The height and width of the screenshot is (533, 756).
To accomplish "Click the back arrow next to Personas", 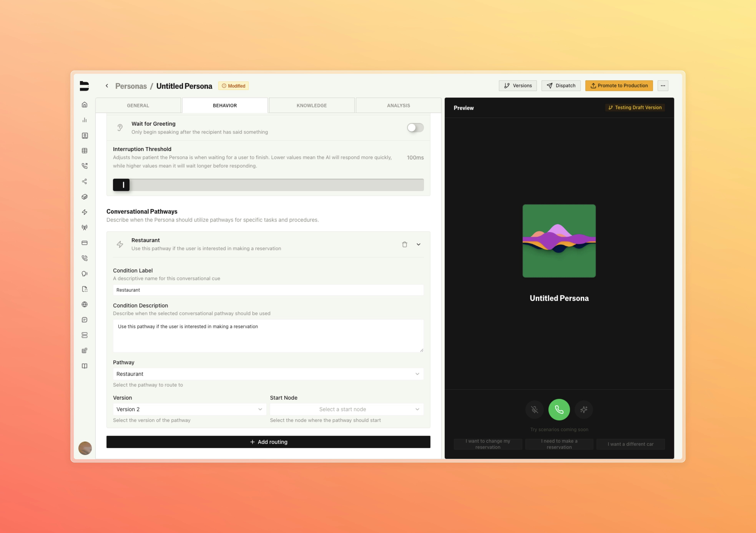I will 107,86.
